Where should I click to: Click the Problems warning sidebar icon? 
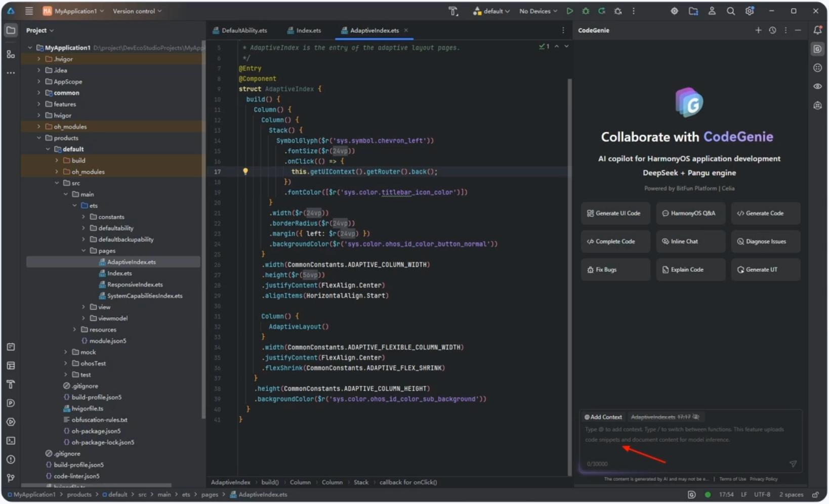[11, 459]
